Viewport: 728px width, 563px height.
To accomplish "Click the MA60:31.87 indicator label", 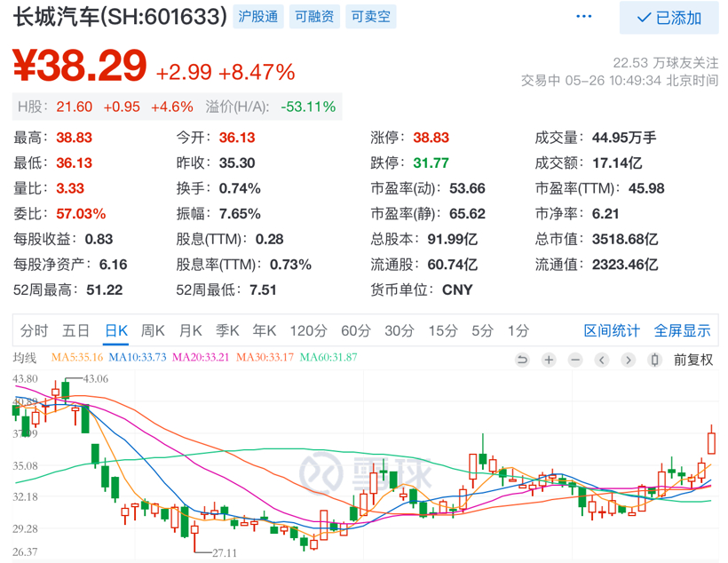I will (x=328, y=357).
